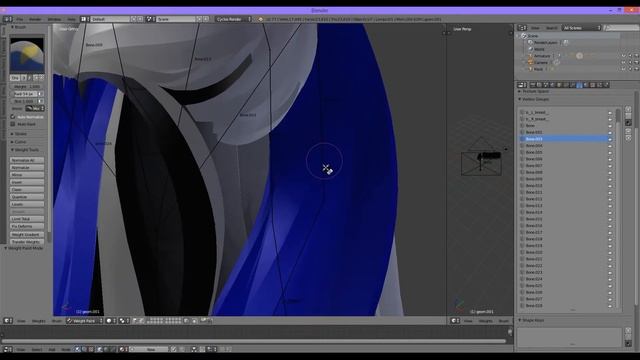Click the outliner editor type icon
Screen dimensions: 640x360
pos(522,28)
